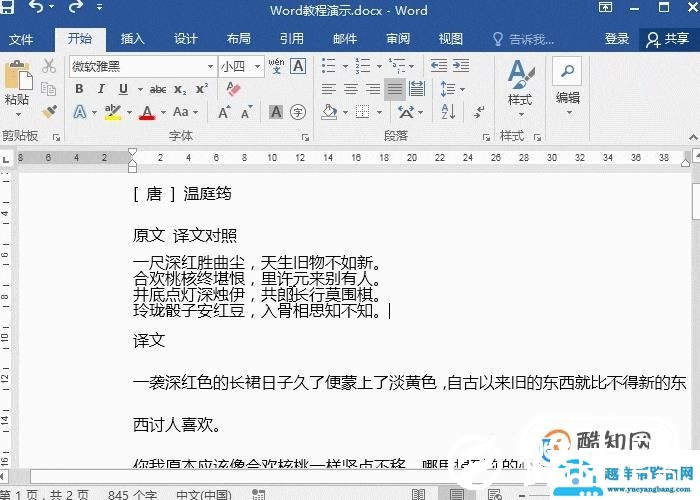Apply numbered list
Screen dimensions: 700x500
363,66
